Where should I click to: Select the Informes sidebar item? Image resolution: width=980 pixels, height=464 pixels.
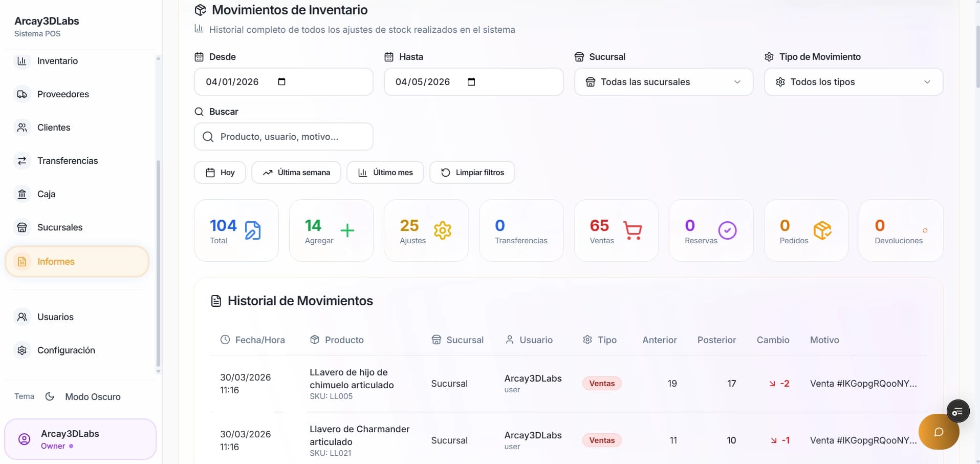[x=77, y=262]
